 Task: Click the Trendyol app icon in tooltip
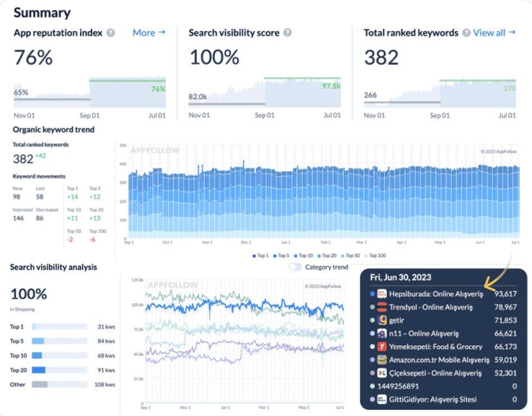[382, 307]
